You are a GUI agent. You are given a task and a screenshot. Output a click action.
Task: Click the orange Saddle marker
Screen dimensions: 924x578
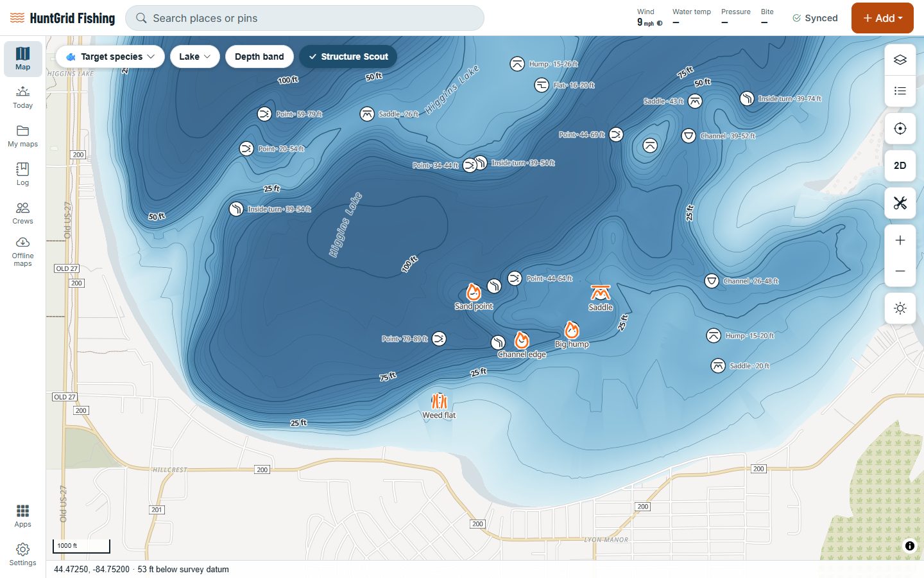pos(601,293)
